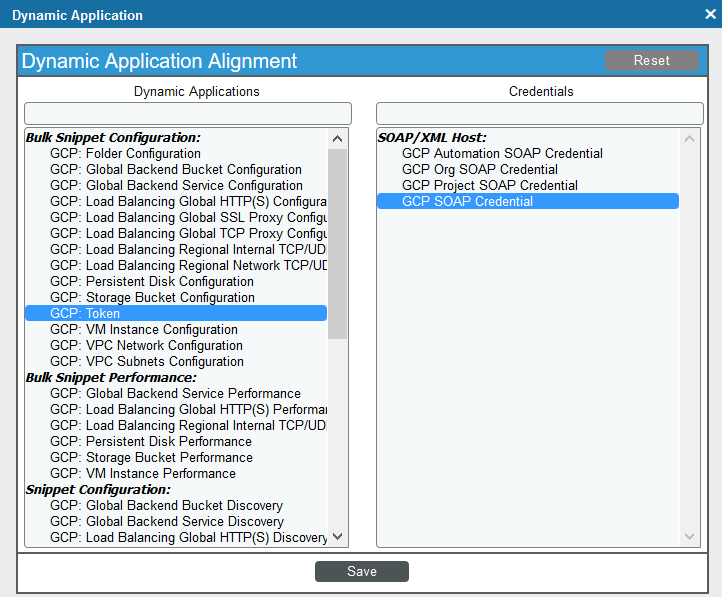
Task: Click Dynamic Applications list scroll down arrow
Action: [338, 536]
